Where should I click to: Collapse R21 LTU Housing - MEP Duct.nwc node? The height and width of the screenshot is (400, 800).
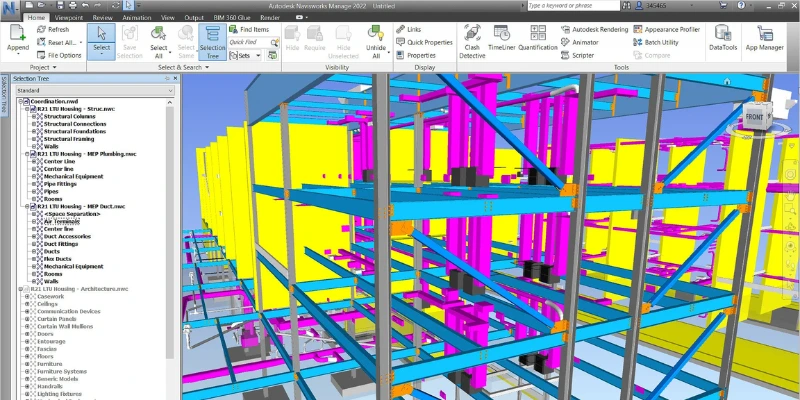coord(28,206)
